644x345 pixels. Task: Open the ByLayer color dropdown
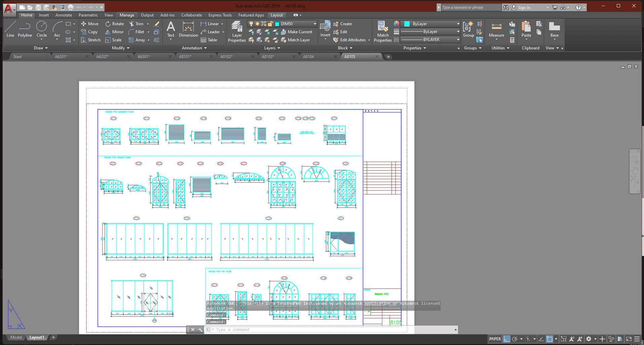coord(458,24)
